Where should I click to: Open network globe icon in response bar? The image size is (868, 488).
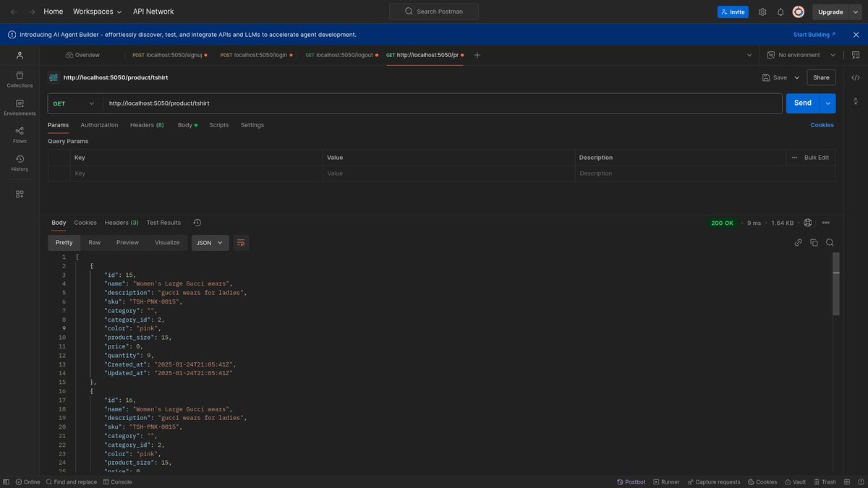tap(808, 223)
